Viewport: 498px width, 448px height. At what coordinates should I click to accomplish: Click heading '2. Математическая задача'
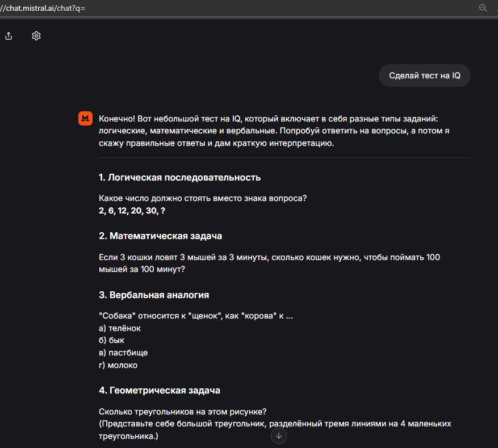click(160, 236)
